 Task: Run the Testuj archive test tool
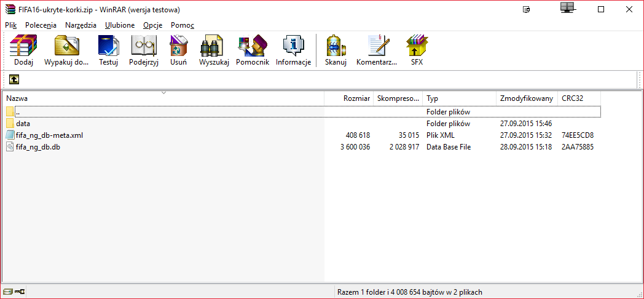(x=109, y=50)
